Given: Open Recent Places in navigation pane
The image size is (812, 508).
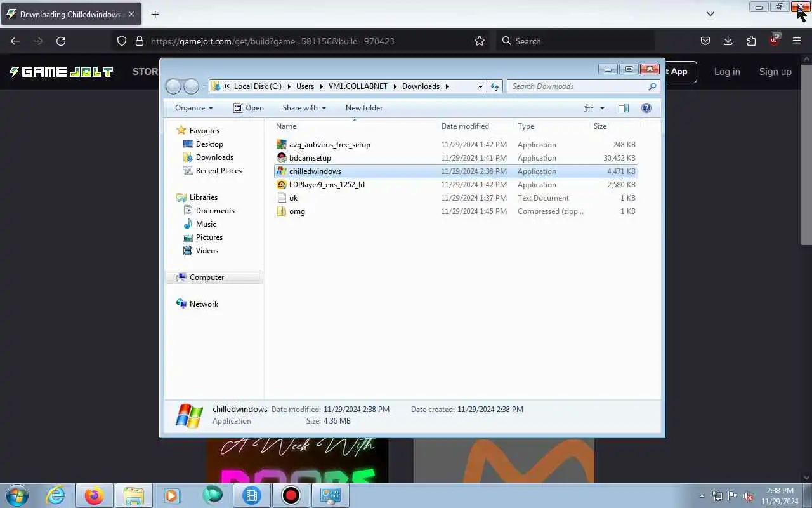Looking at the screenshot, I should (219, 171).
